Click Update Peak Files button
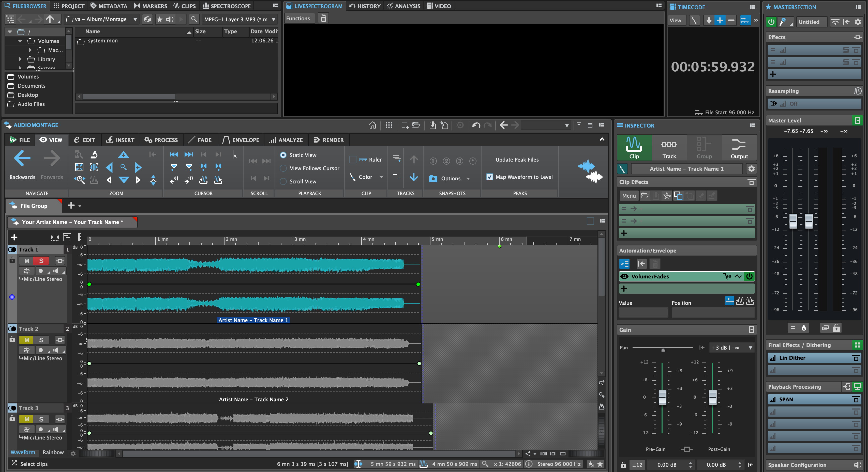The width and height of the screenshot is (868, 472). (x=517, y=160)
